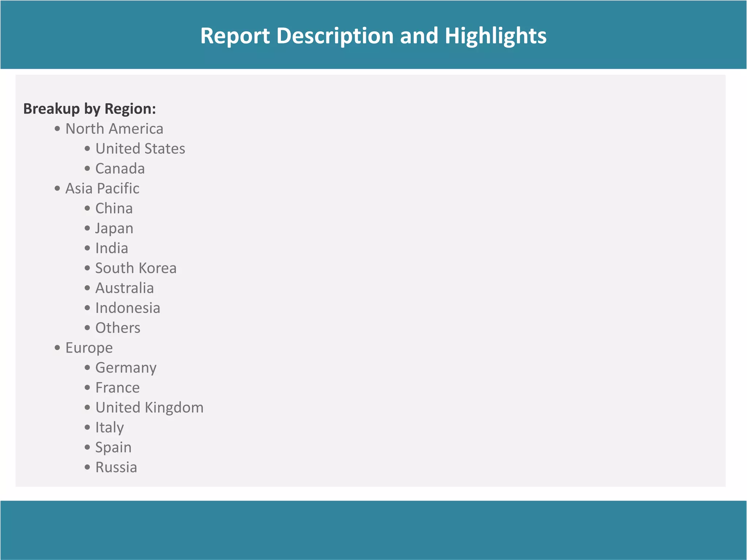Image resolution: width=747 pixels, height=560 pixels.
Task: Select the 'Europe' region item
Action: click(89, 348)
